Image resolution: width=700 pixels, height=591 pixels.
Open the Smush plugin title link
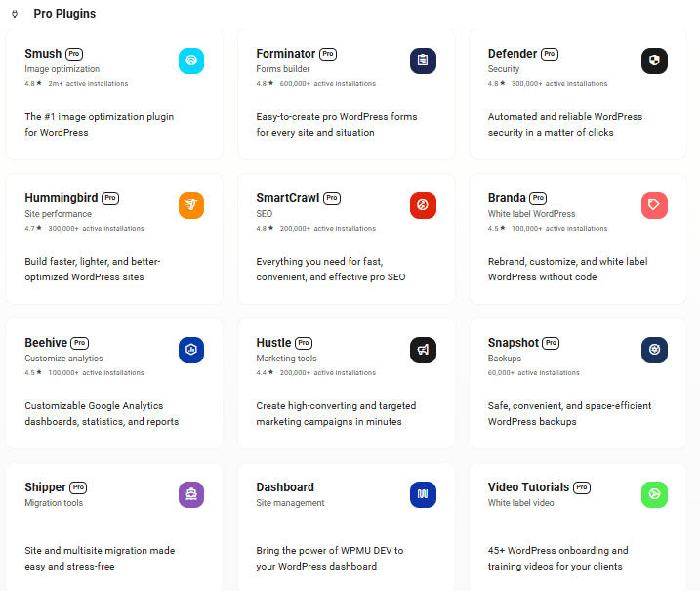(43, 54)
